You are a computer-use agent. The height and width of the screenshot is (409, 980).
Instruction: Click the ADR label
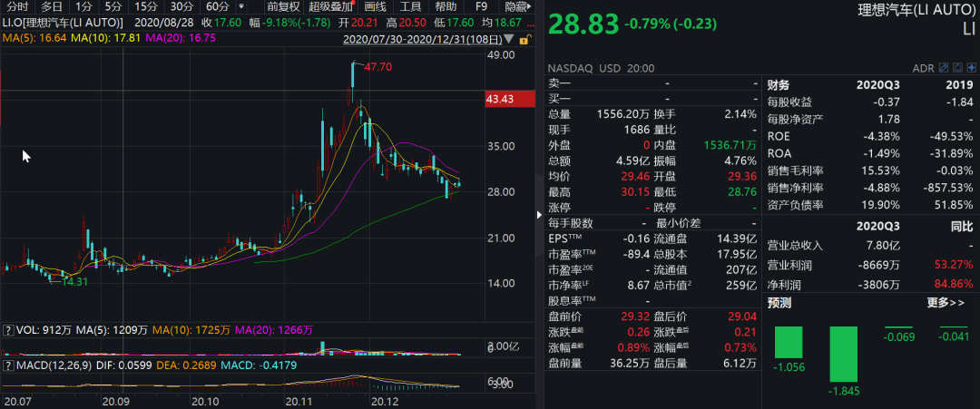[x=922, y=67]
